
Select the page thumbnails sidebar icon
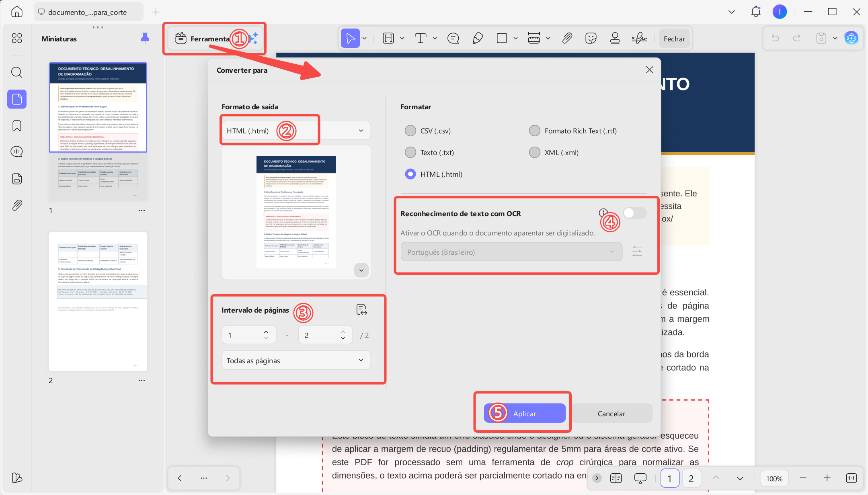(x=16, y=99)
